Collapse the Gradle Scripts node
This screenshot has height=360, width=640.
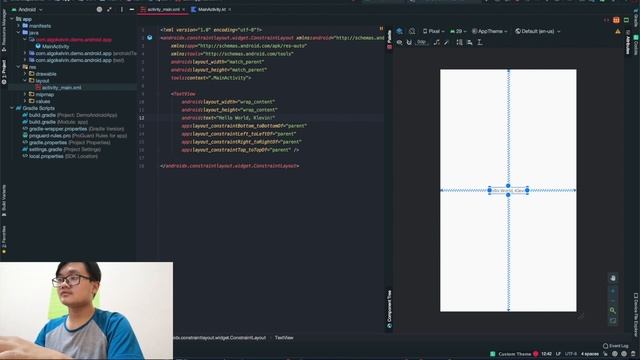[x=12, y=108]
